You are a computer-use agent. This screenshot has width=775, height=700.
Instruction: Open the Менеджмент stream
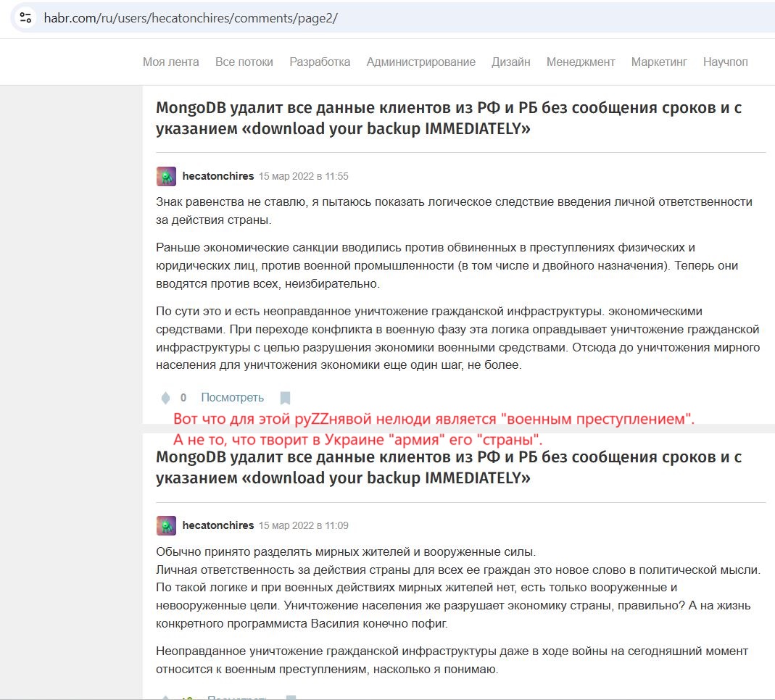(x=581, y=62)
